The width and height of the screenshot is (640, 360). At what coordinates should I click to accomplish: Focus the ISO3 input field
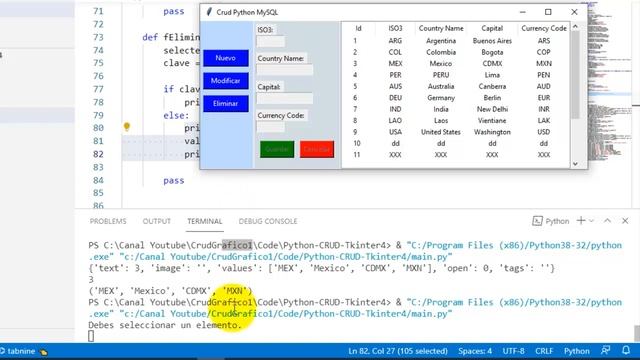pos(271,41)
